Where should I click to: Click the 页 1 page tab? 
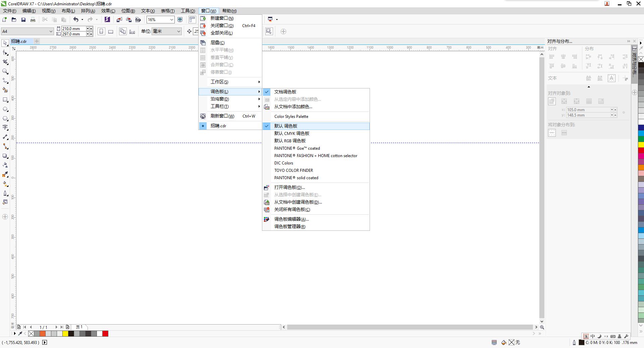[x=80, y=327]
